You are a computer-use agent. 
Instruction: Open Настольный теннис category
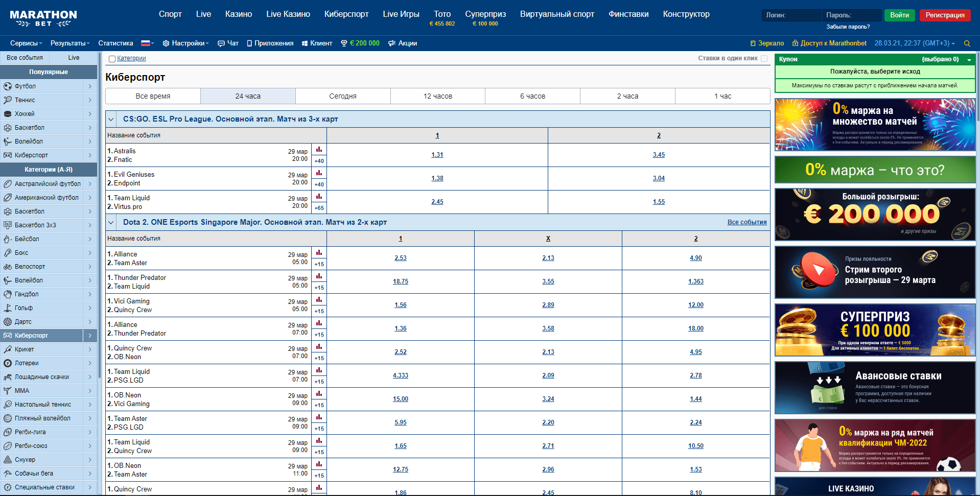(x=49, y=405)
